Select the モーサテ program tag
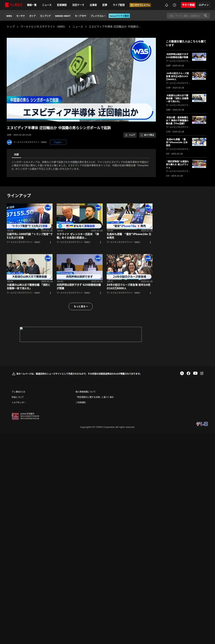This screenshot has height=644, width=215. [21, 16]
